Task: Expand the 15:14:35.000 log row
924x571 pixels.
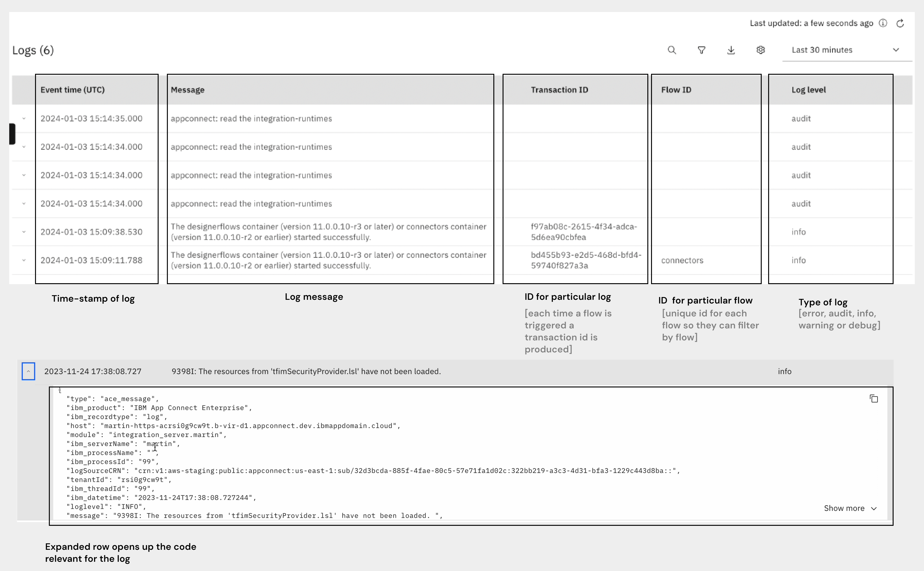Action: (x=24, y=119)
